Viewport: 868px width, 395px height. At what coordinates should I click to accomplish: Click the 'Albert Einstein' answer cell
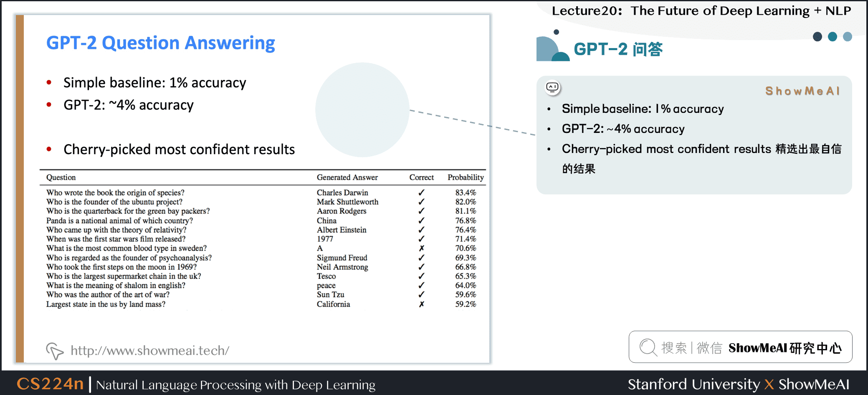342,230
